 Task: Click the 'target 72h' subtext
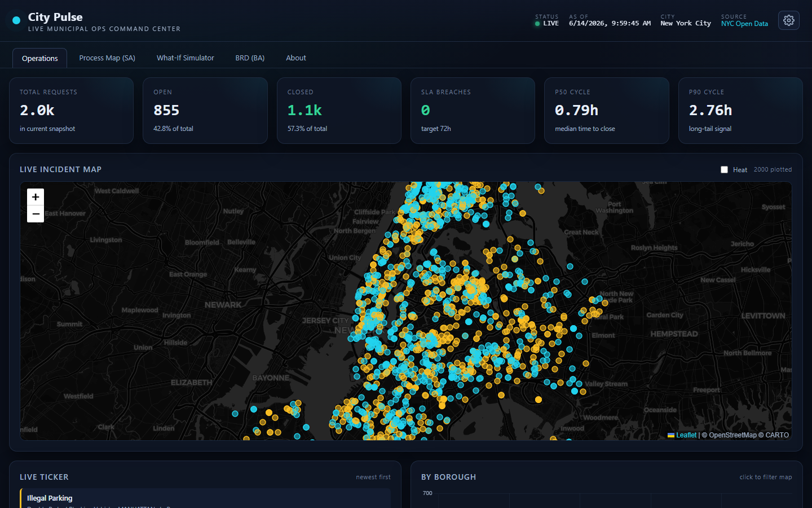tap(436, 129)
